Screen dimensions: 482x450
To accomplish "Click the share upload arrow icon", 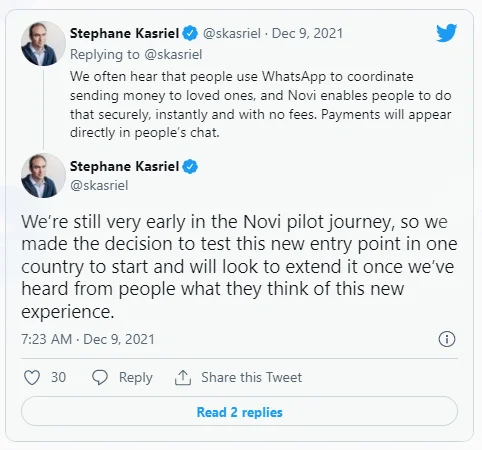I will click(x=183, y=378).
